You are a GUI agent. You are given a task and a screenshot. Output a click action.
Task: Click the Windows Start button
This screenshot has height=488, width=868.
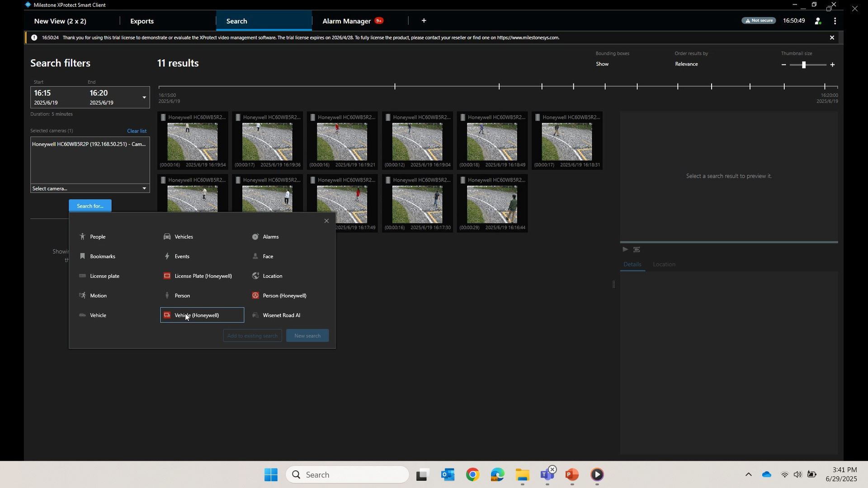click(x=271, y=475)
